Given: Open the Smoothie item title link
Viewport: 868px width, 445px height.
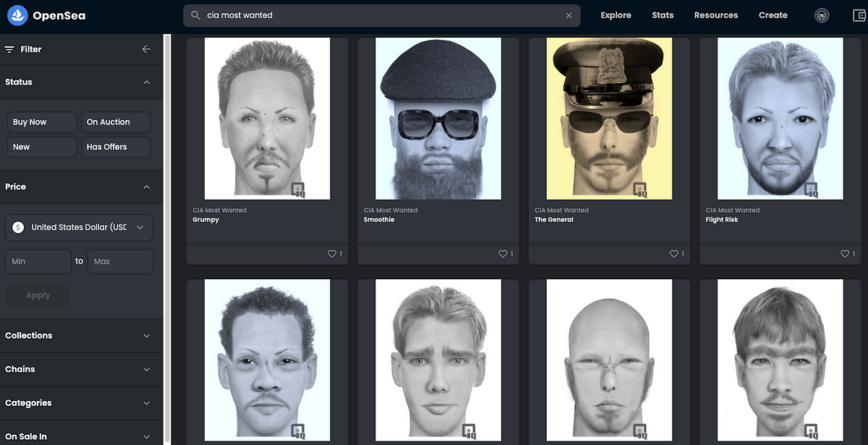Looking at the screenshot, I should tap(379, 219).
